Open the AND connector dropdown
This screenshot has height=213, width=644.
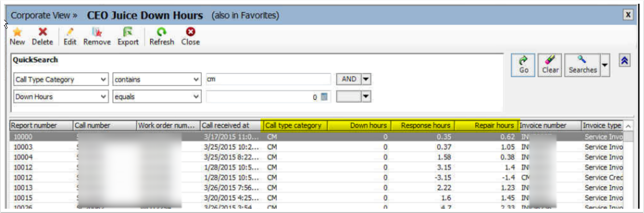(x=366, y=79)
